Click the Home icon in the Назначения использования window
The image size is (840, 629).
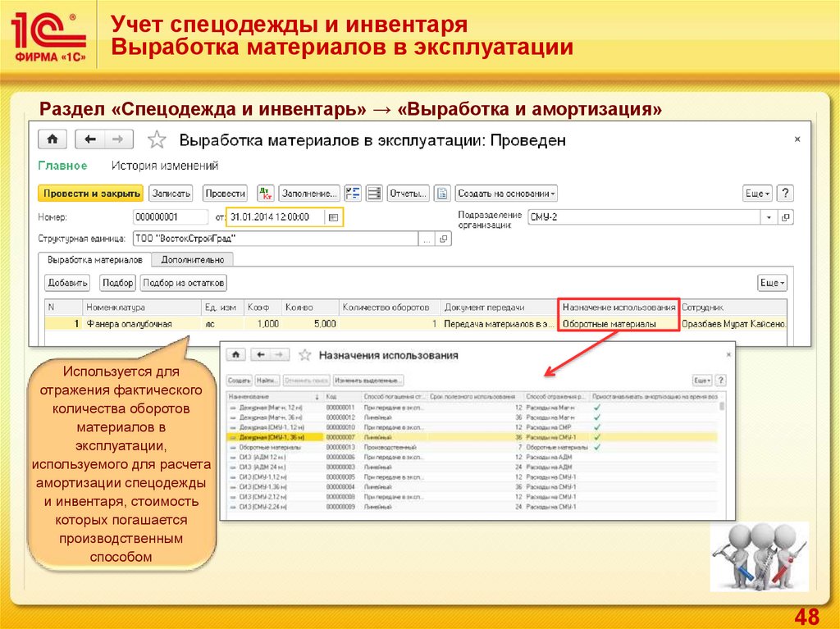coord(236,355)
